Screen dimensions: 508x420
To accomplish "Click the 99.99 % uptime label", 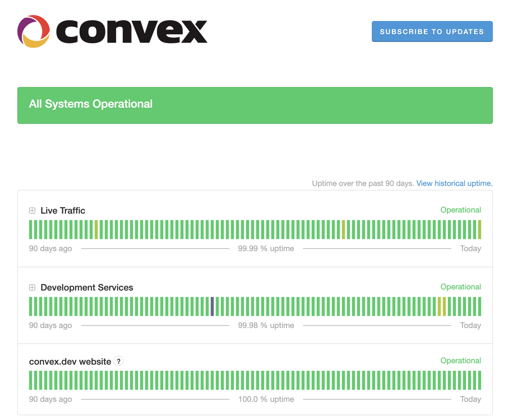I will pos(266,249).
